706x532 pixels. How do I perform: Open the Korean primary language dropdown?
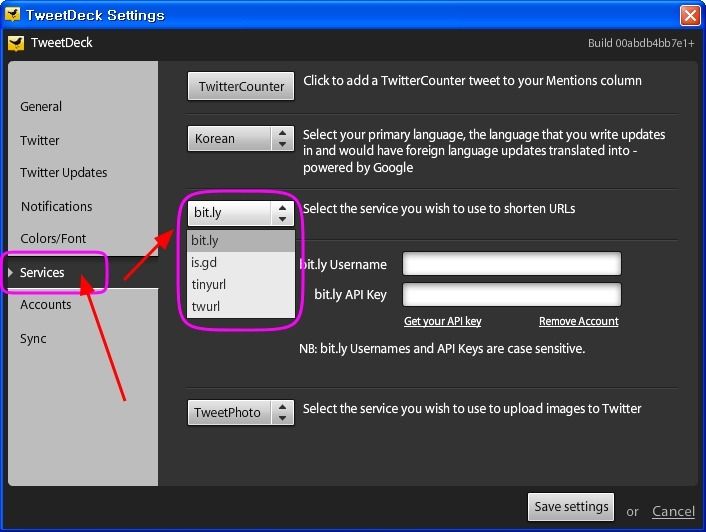241,138
